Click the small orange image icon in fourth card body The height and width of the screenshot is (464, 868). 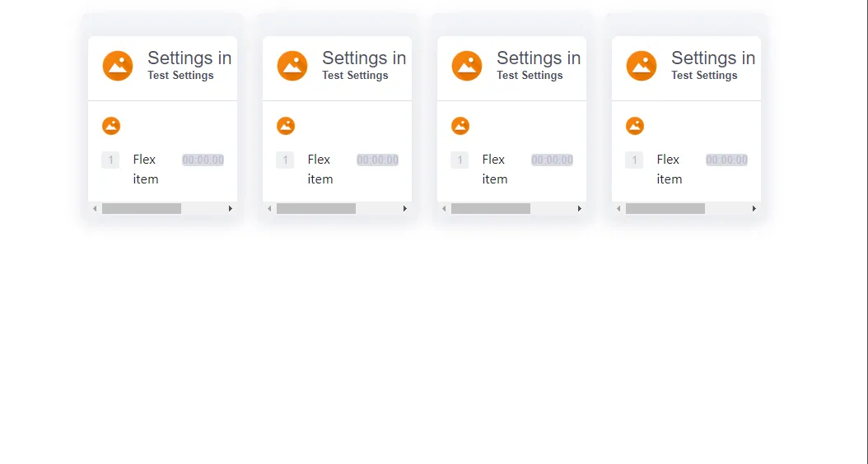pos(635,126)
